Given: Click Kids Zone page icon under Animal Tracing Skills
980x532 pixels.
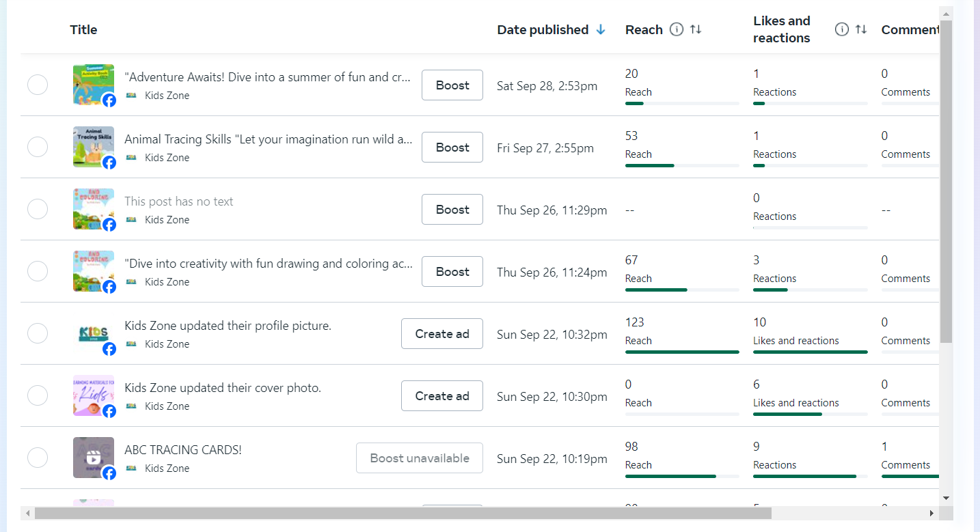Looking at the screenshot, I should point(132,158).
